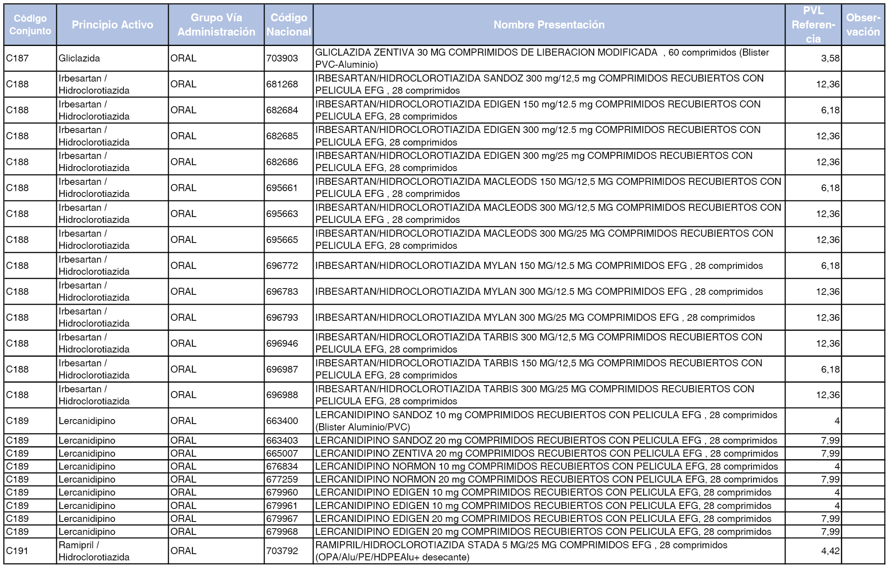This screenshot has height=588, width=889.
Task: Select the 'Gliclazida' active ingredient cell
Action: (x=112, y=58)
